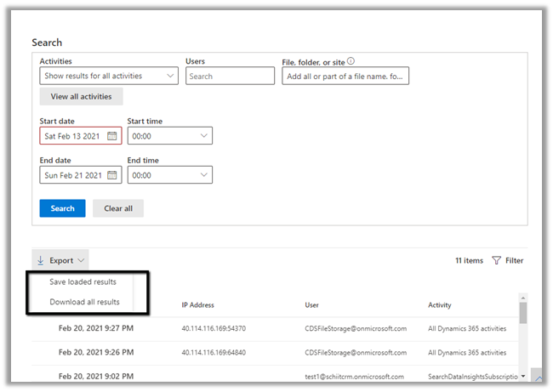Open the End time dropdown

[169, 175]
